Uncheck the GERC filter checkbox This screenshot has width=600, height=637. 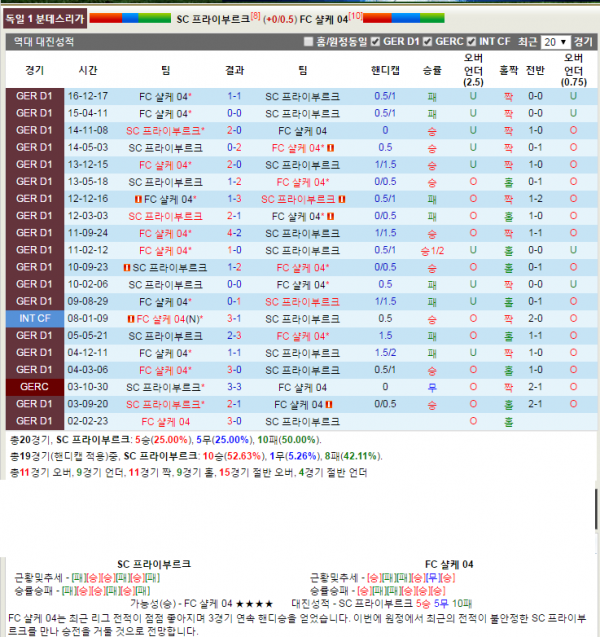[427, 41]
